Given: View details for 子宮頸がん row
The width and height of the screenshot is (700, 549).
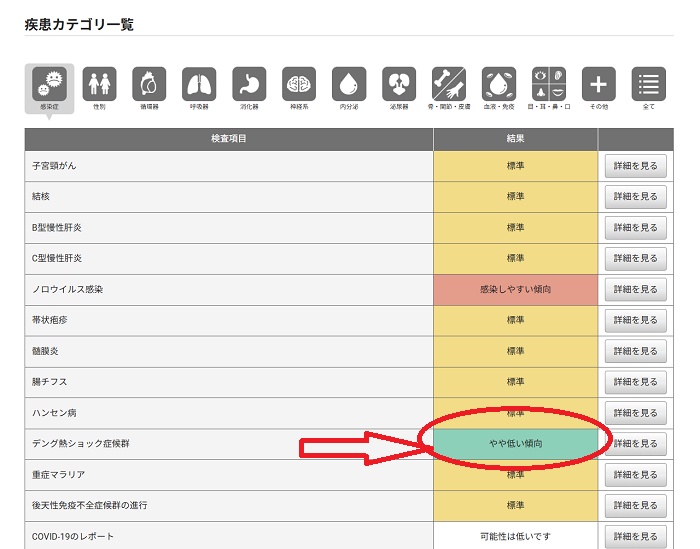Looking at the screenshot, I should tap(635, 166).
